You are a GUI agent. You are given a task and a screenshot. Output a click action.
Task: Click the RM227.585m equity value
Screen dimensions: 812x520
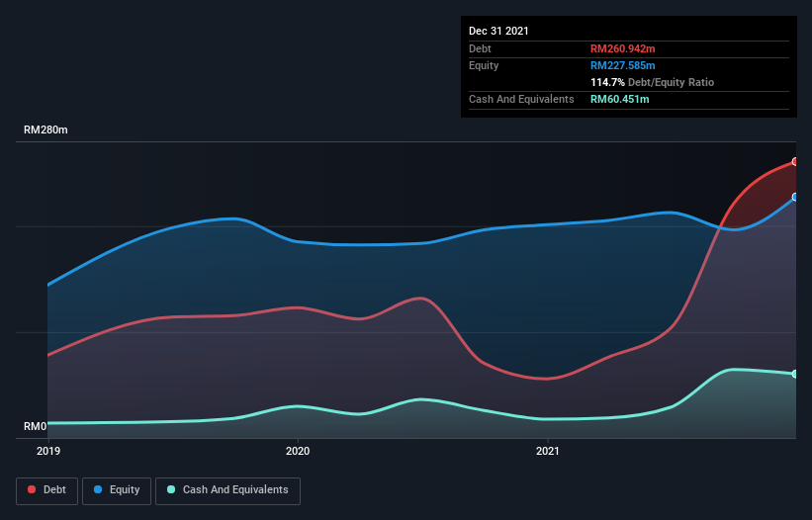[622, 65]
